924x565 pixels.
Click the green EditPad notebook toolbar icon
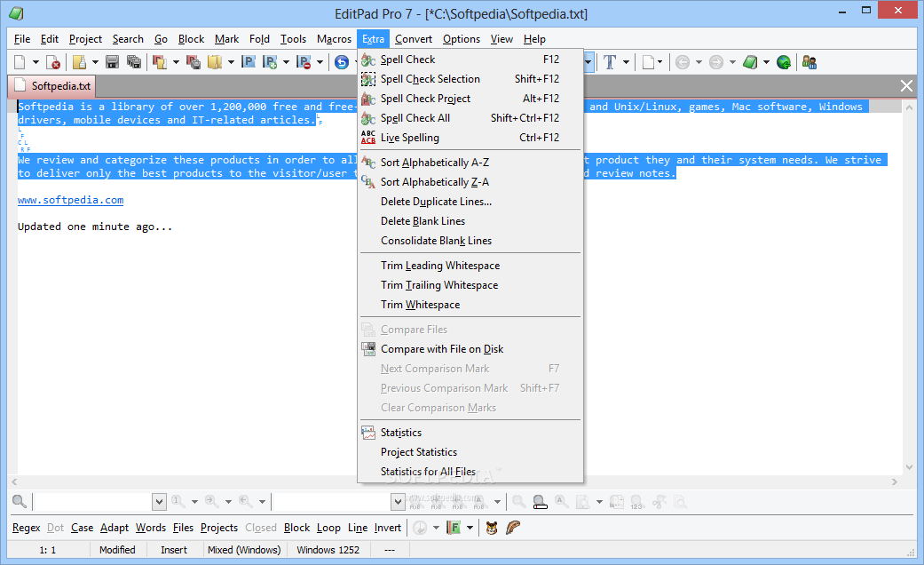pos(750,62)
